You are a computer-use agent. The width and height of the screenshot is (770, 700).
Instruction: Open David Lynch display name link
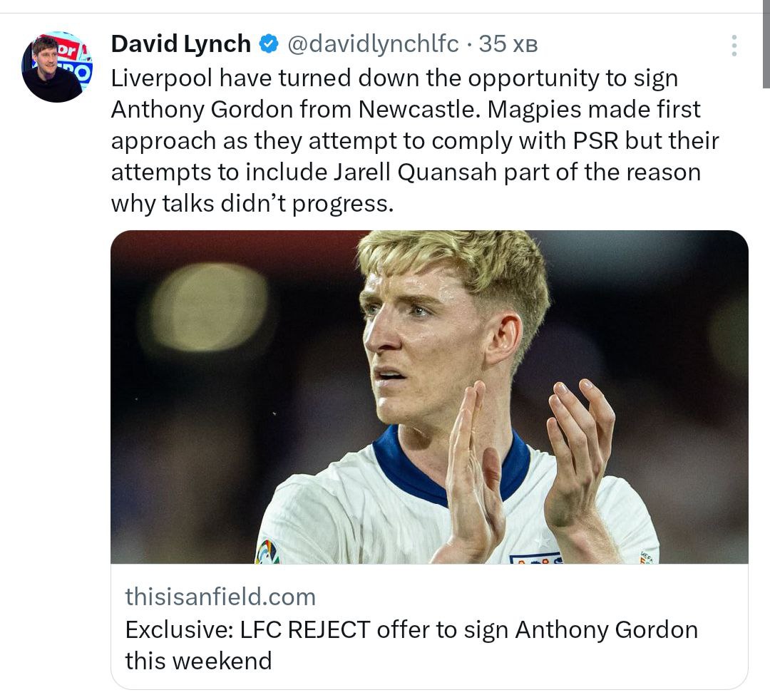click(180, 43)
